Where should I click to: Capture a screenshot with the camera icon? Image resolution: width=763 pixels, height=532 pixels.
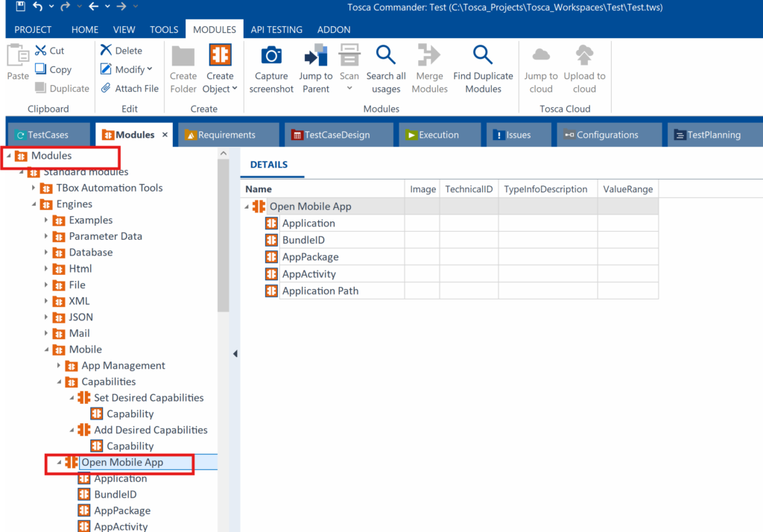[x=271, y=55]
